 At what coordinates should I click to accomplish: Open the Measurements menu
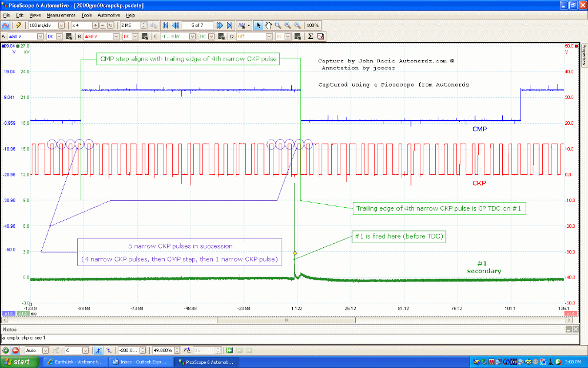(x=61, y=15)
